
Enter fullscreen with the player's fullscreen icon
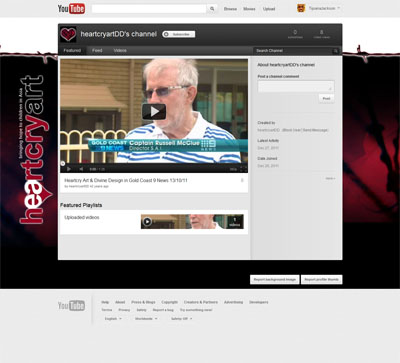point(244,169)
